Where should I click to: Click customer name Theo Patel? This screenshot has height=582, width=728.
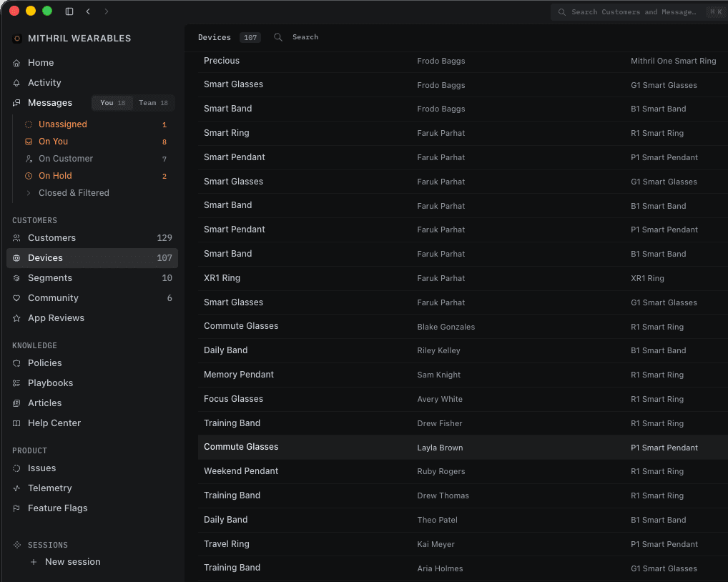pos(438,521)
